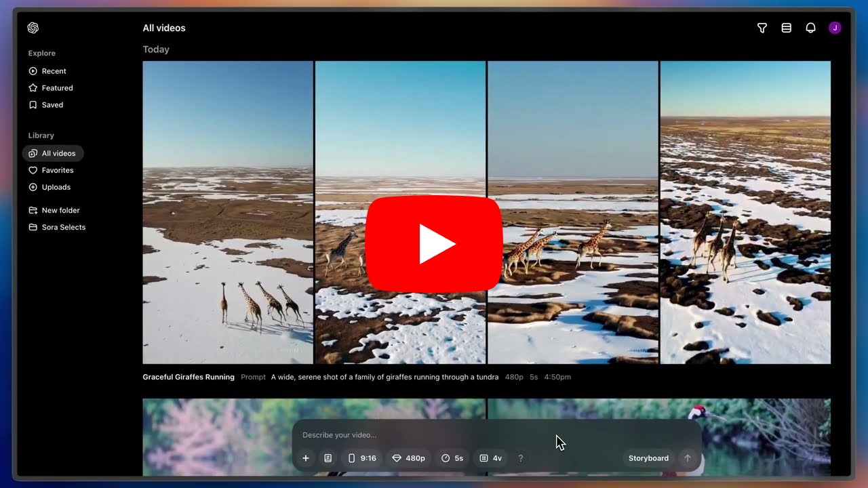Select Favorites in Library
868x488 pixels.
pyautogui.click(x=57, y=170)
